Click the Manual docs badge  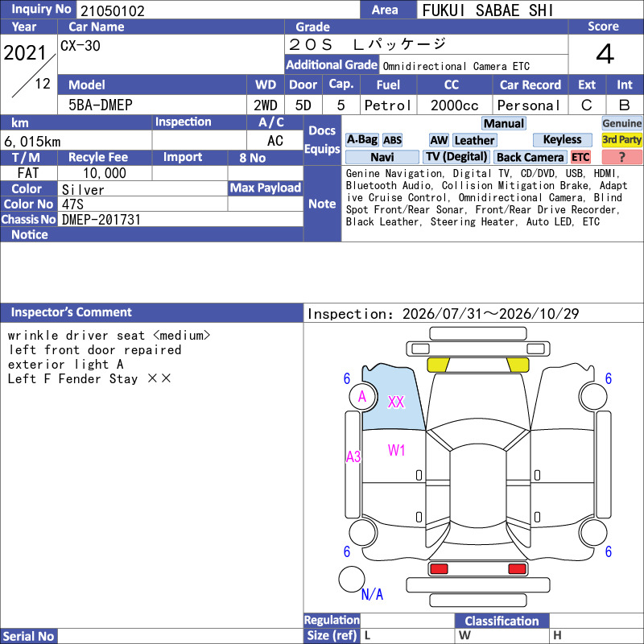[x=504, y=123]
